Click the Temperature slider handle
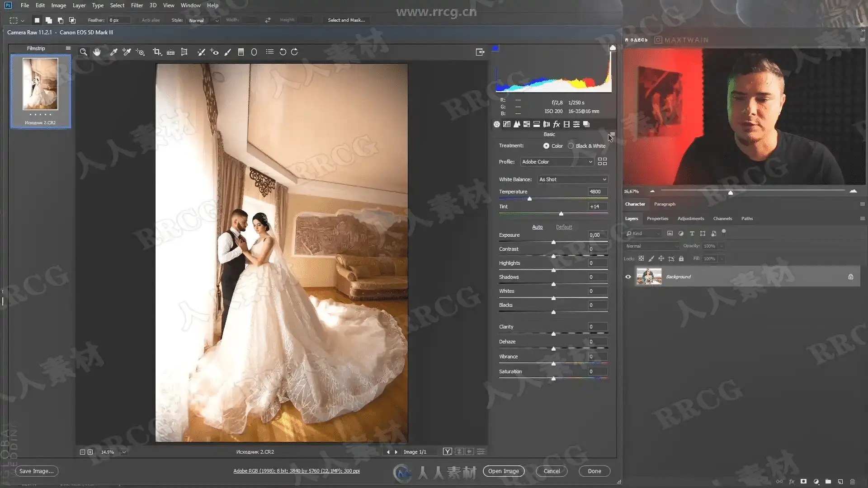Screen dimensions: 868x488 [529, 199]
